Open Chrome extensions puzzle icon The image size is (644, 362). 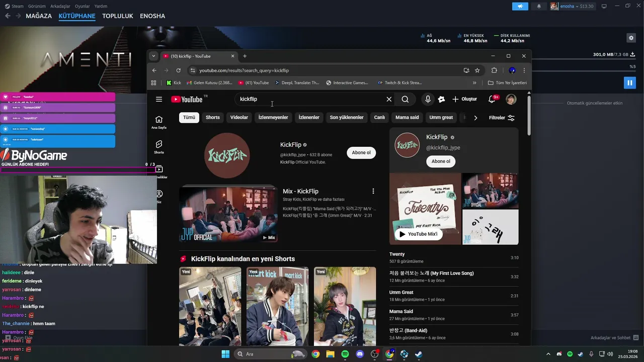coord(494,70)
